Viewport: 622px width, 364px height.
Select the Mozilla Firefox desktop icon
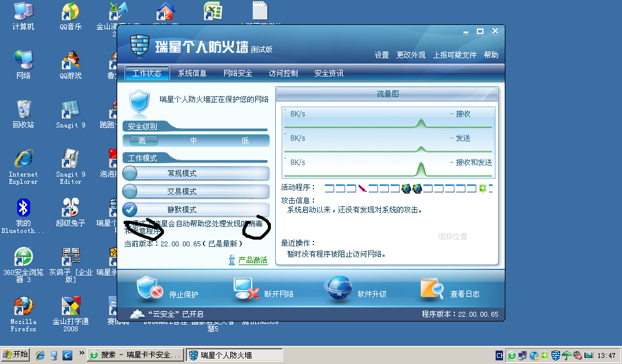click(x=23, y=314)
